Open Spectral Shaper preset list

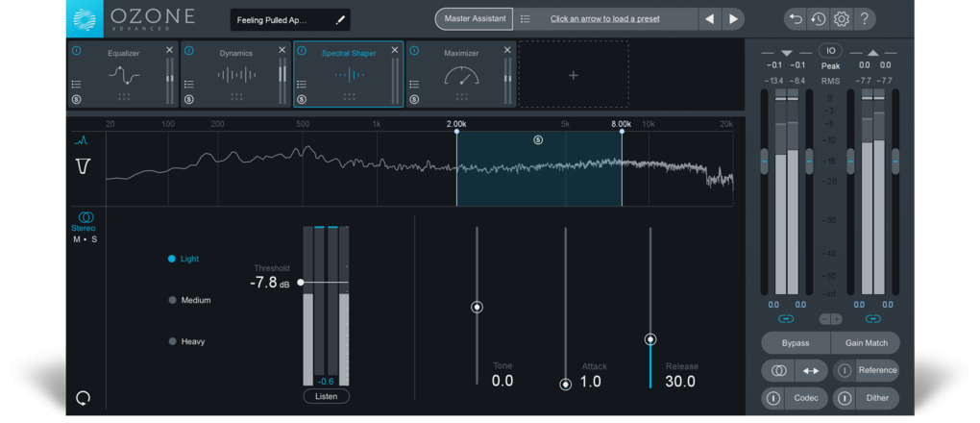coord(302,84)
